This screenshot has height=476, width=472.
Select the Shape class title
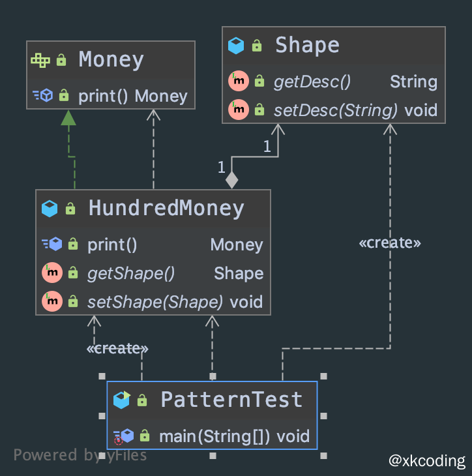click(307, 45)
